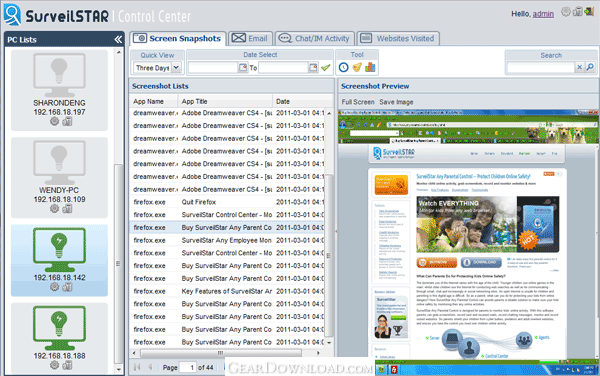
Task: Open settings gear icon under SHARONDENG PC
Action: (x=54, y=122)
